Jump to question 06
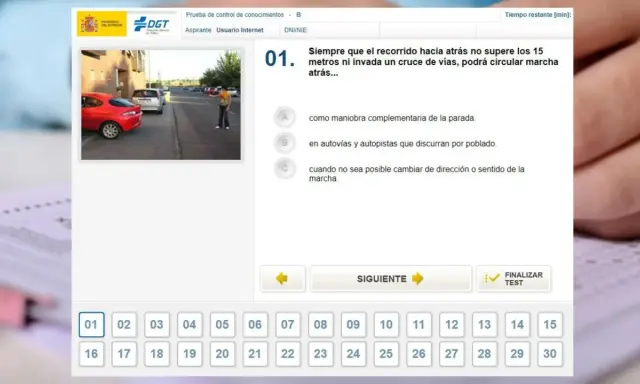 point(255,324)
